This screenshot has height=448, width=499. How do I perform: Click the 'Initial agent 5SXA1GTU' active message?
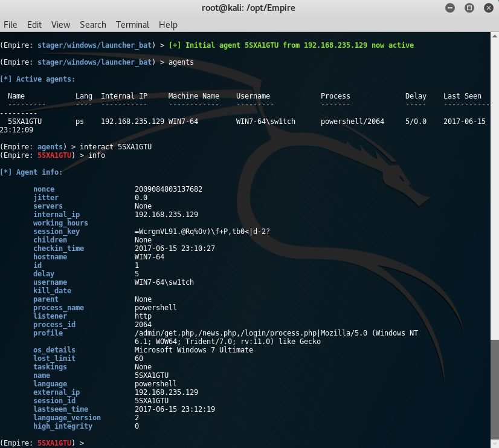pyautogui.click(x=291, y=45)
